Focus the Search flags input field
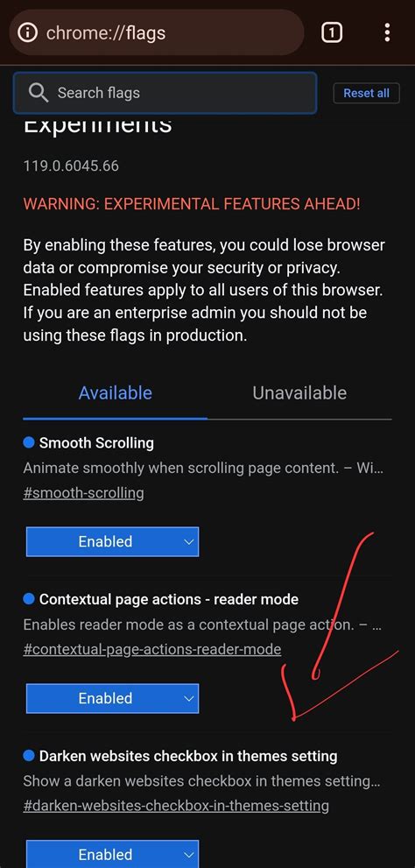Image resolution: width=415 pixels, height=868 pixels. tap(165, 93)
